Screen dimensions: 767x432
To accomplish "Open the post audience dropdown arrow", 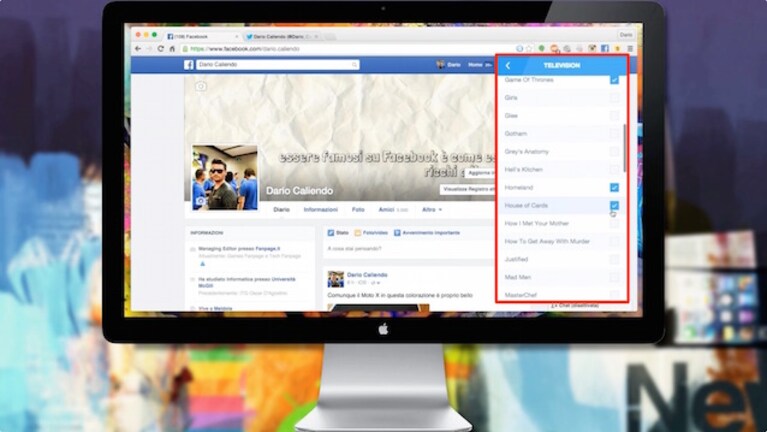I will pos(376,283).
